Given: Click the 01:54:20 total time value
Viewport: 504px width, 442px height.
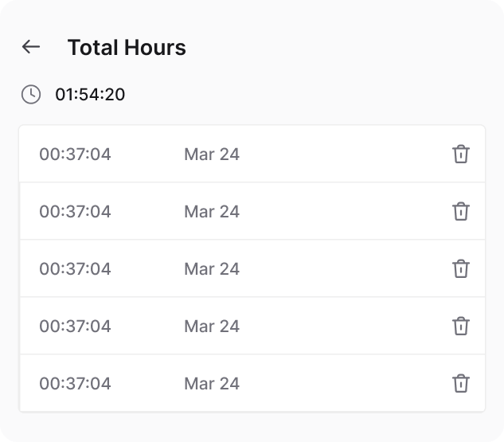Looking at the screenshot, I should (x=90, y=95).
